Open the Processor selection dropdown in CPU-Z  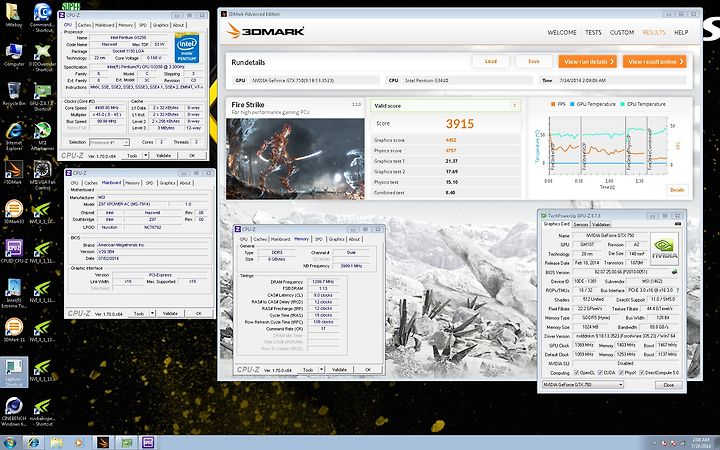[x=109, y=142]
